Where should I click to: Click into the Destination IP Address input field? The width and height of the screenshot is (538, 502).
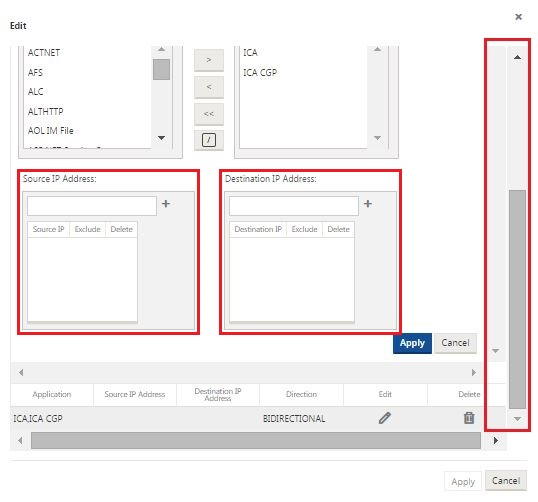(x=294, y=206)
